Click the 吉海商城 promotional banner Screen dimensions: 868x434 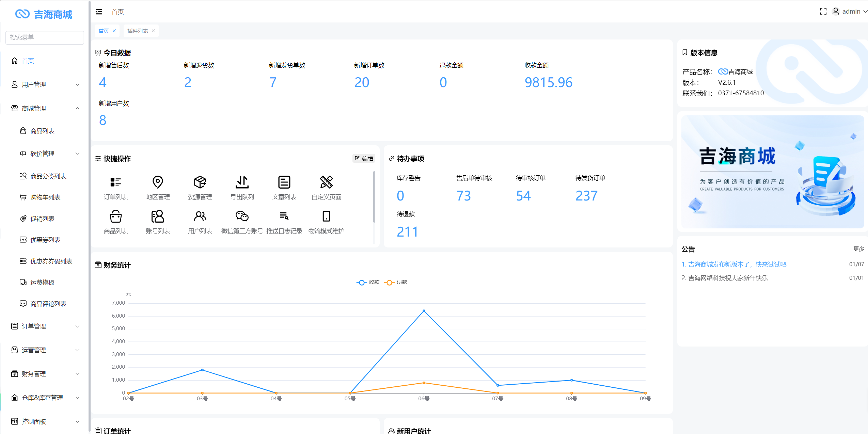[x=773, y=172]
